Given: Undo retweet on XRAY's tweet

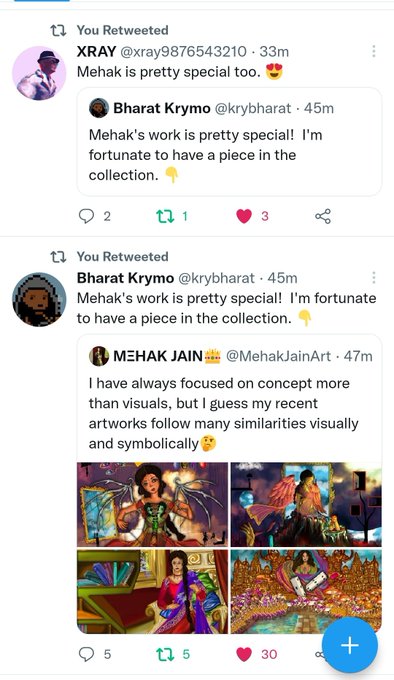Looking at the screenshot, I should point(165,216).
